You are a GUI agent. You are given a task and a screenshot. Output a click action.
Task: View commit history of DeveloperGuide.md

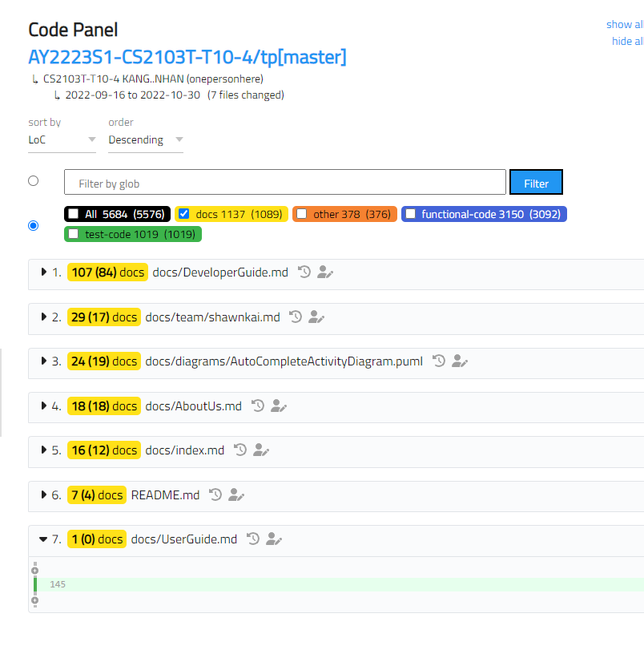(x=304, y=272)
